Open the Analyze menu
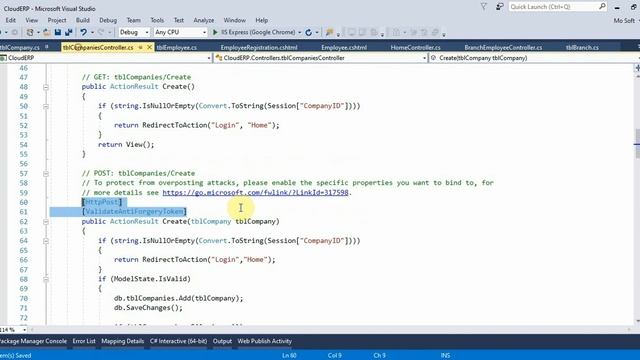640x360 pixels. coord(204,20)
